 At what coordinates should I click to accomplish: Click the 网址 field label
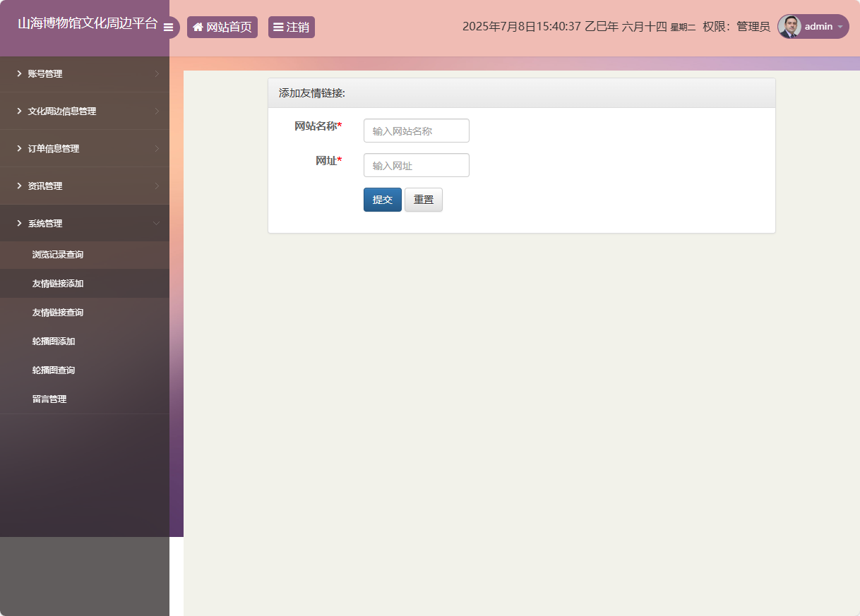[x=329, y=161]
